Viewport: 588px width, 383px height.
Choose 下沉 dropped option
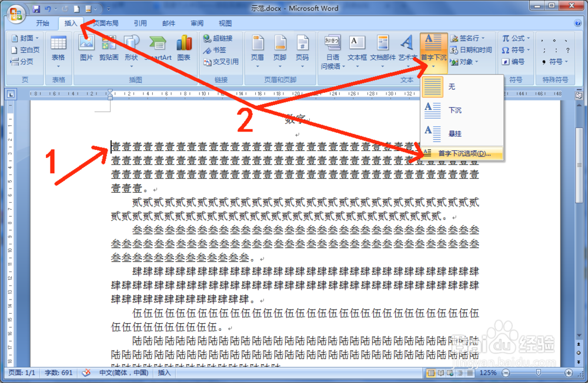(462, 110)
